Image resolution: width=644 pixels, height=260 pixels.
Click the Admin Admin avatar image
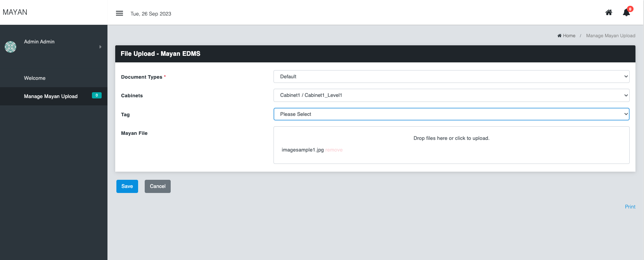point(10,47)
